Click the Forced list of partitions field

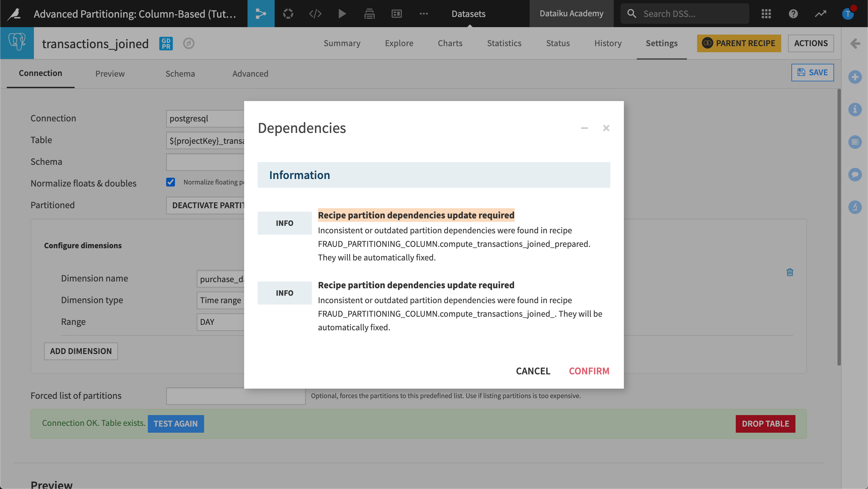(x=235, y=396)
